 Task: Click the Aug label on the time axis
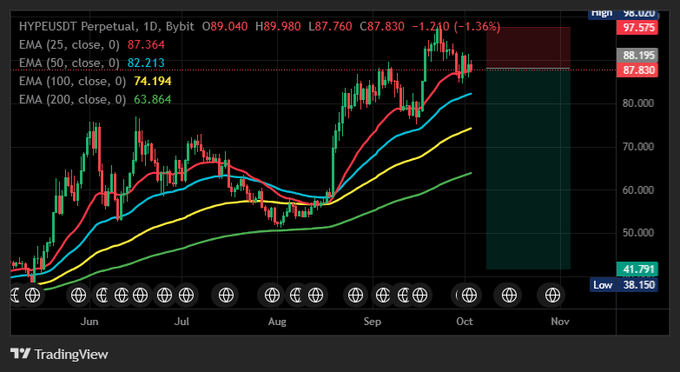pyautogui.click(x=277, y=322)
